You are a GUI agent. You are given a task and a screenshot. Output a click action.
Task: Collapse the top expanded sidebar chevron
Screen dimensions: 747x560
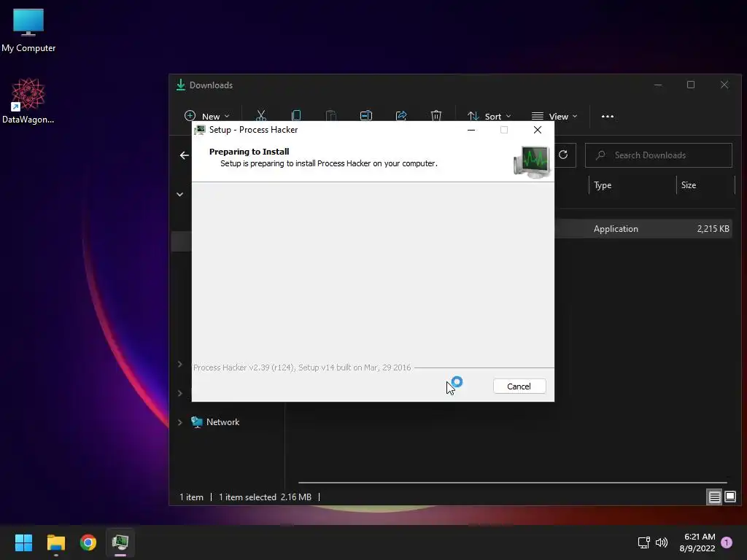click(x=180, y=194)
